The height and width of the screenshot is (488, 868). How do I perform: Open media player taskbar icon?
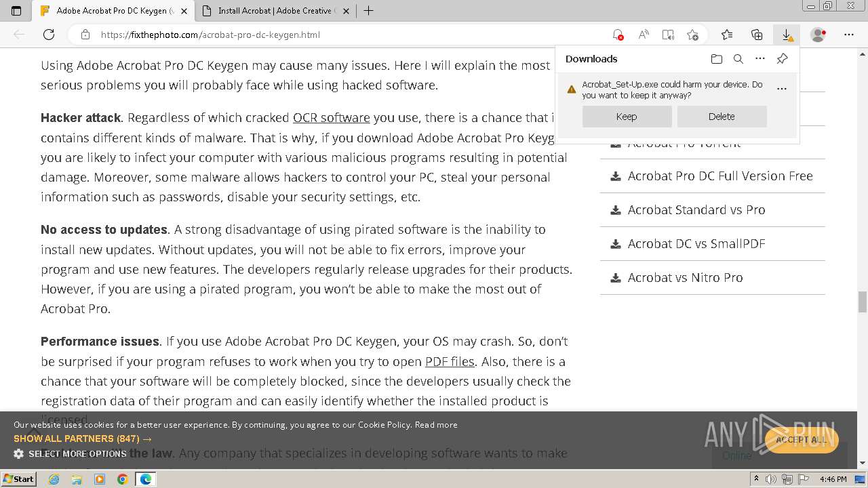100,479
